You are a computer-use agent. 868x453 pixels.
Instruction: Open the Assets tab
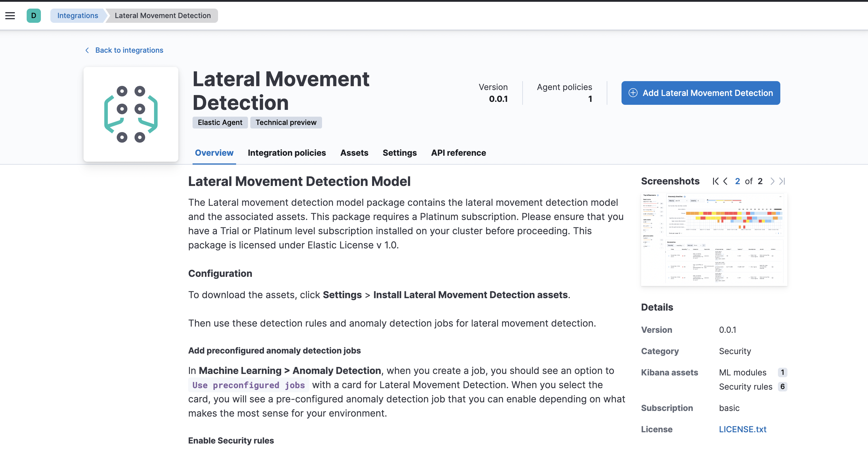(354, 153)
